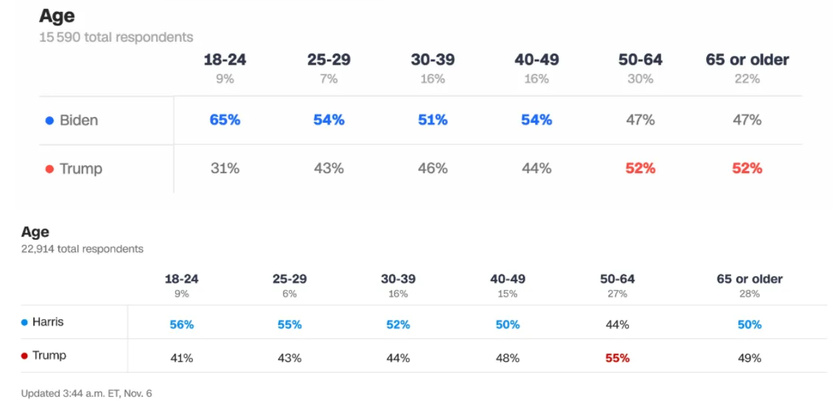
Task: Select the 30-39 column header in the bottom table
Action: 398,279
